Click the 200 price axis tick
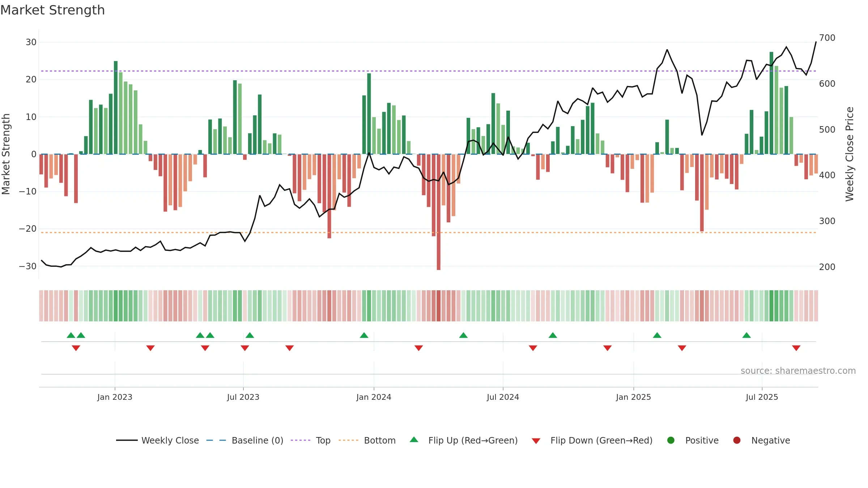Viewport: 868px width, 488px height. [827, 267]
